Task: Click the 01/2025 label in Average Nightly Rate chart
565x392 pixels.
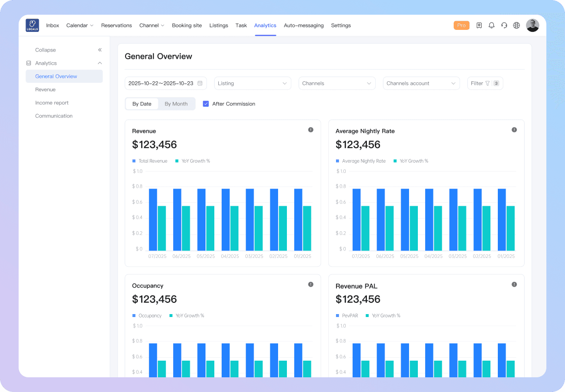Action: pyautogui.click(x=506, y=256)
